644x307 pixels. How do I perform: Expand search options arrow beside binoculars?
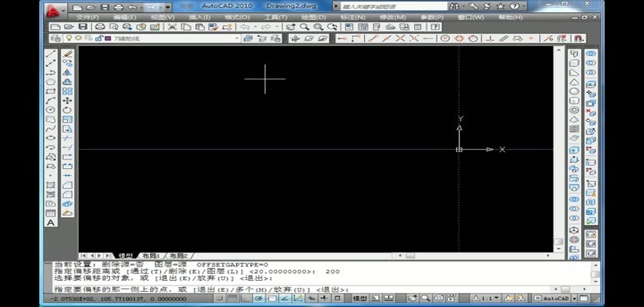click(463, 6)
